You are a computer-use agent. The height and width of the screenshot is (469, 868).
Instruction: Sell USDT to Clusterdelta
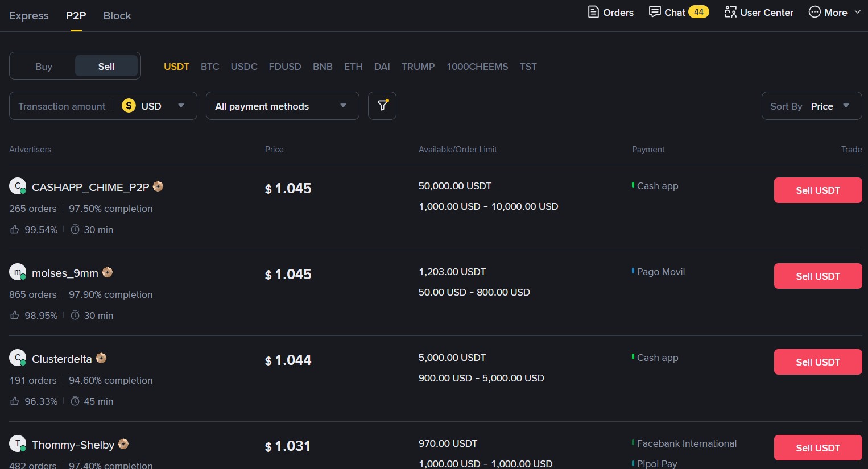(x=818, y=362)
